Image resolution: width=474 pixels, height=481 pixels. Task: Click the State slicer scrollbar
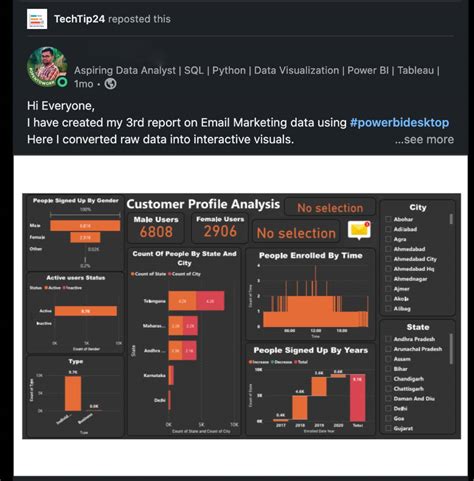pyautogui.click(x=451, y=349)
